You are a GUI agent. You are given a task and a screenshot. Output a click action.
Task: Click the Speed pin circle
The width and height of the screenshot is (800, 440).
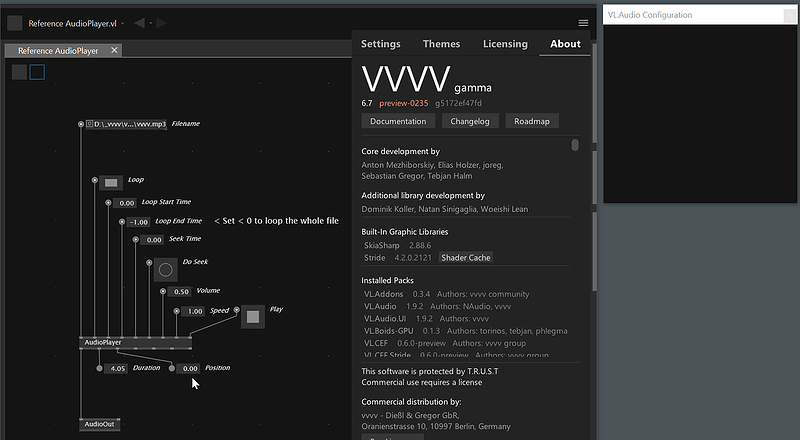pyautogui.click(x=176, y=310)
